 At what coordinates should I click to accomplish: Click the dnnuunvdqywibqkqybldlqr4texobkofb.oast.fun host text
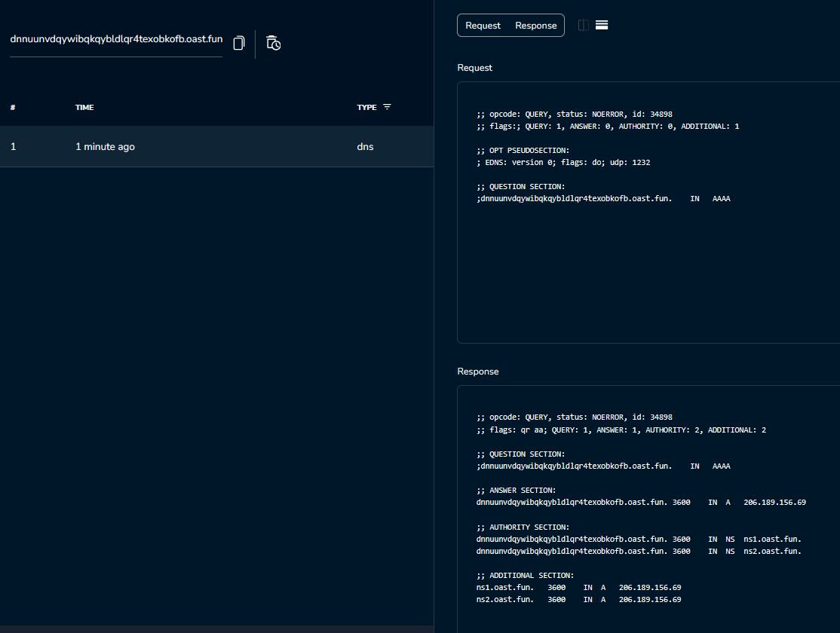point(116,39)
